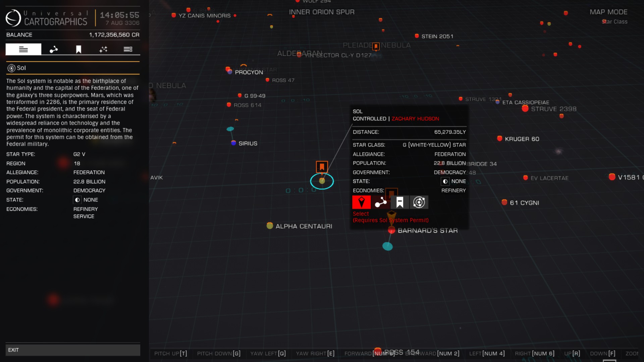Click the teal marker above Sirius
The image size is (644, 362).
(230, 129)
